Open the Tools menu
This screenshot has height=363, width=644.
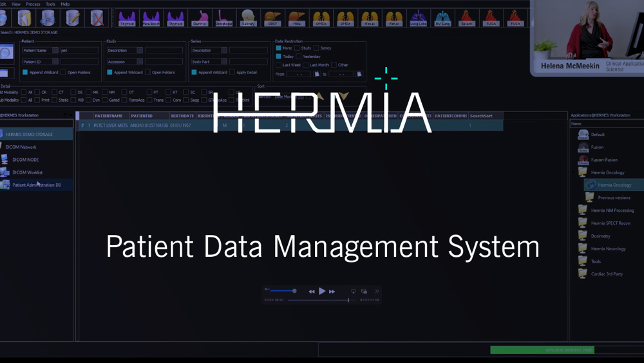tap(50, 4)
